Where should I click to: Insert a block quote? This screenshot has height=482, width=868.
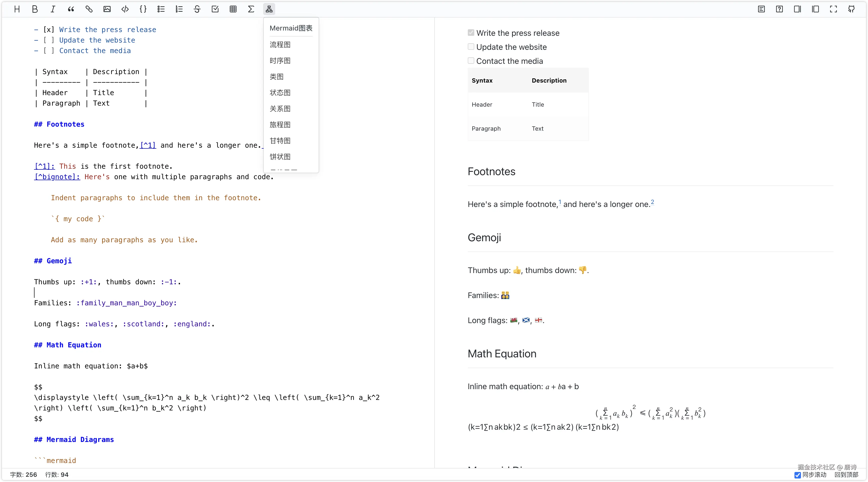[x=71, y=9]
